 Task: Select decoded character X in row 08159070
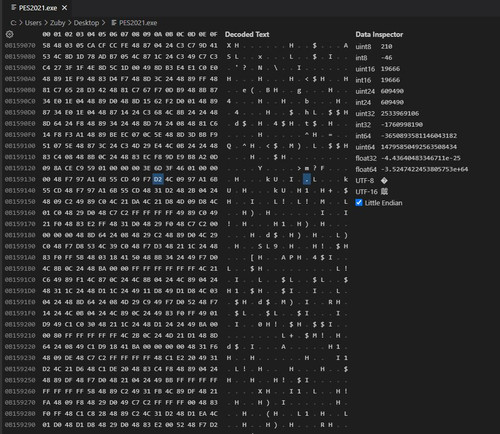(229, 45)
